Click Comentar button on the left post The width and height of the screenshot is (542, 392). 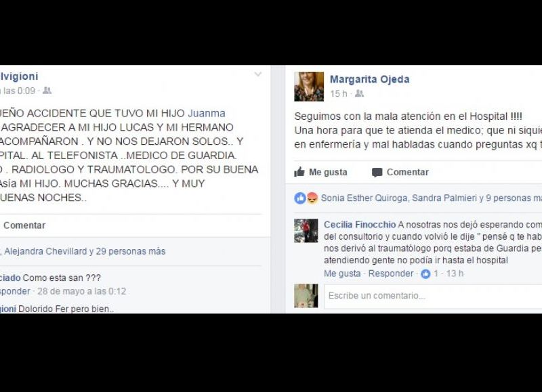(24, 225)
